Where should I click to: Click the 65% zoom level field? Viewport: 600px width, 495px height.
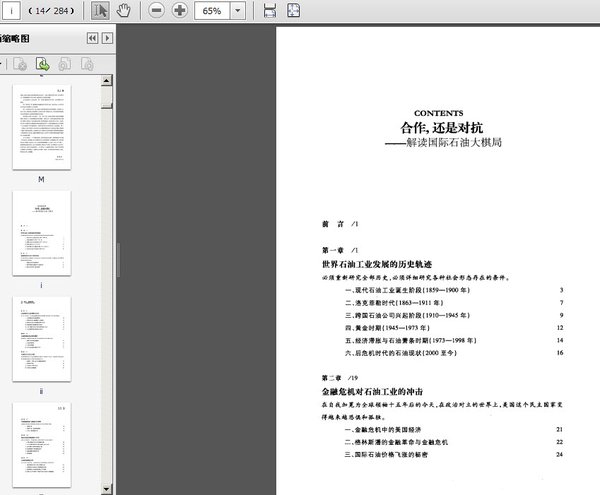point(213,11)
